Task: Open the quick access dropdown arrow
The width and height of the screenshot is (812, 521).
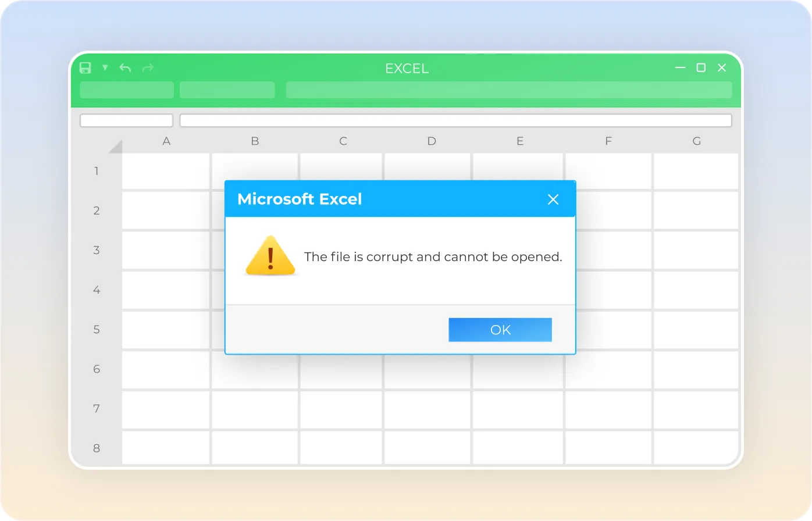Action: 105,67
